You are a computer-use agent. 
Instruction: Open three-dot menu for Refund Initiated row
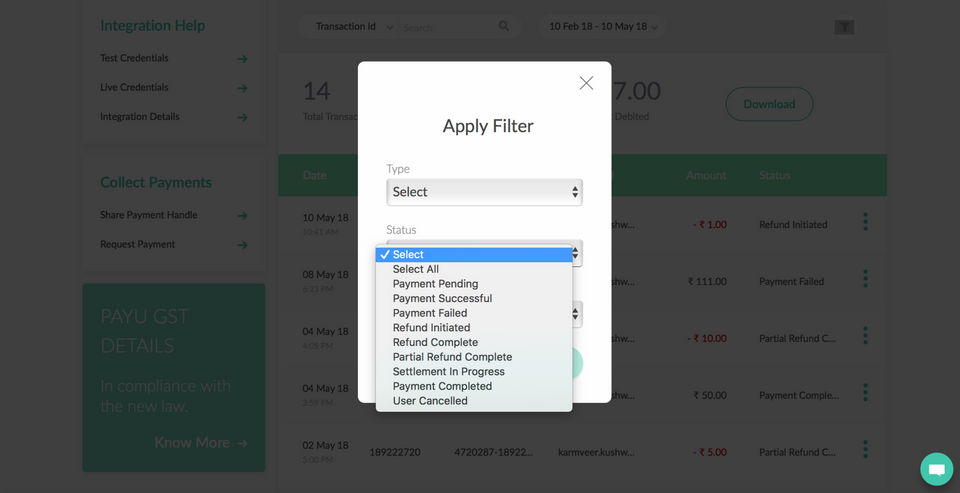tap(865, 222)
